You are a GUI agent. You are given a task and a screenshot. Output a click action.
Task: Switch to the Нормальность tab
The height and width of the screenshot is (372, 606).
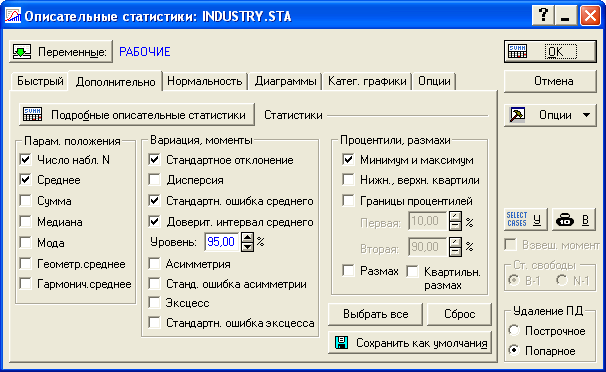pos(205,81)
